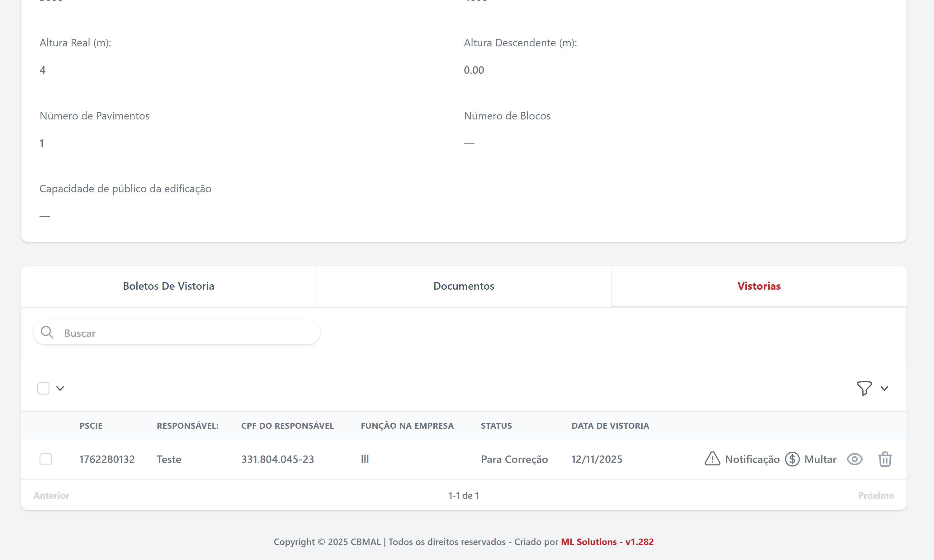Click the funnel filter icon
934x560 pixels.
coord(864,388)
